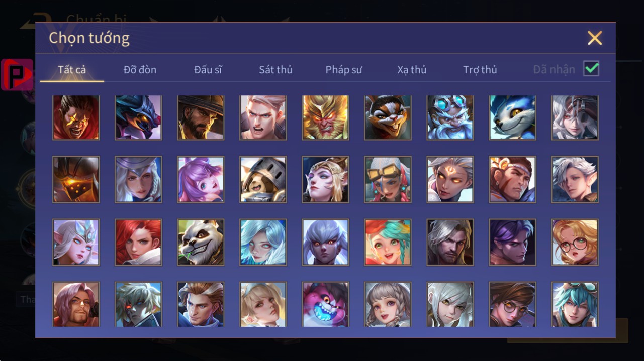Viewport: 644px width, 361px height.
Task: Select the panda hero portrait
Action: coord(201,242)
